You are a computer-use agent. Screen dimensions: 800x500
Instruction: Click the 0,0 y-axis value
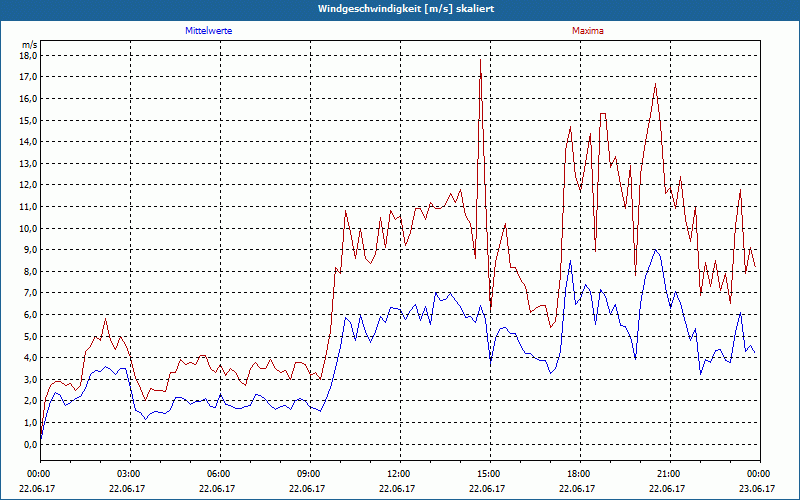coord(31,444)
